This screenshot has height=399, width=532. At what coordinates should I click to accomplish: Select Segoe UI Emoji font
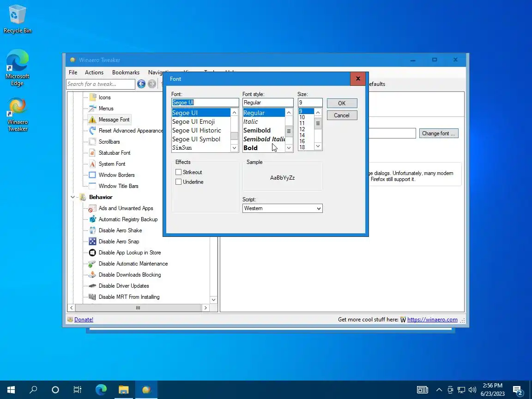pyautogui.click(x=201, y=121)
